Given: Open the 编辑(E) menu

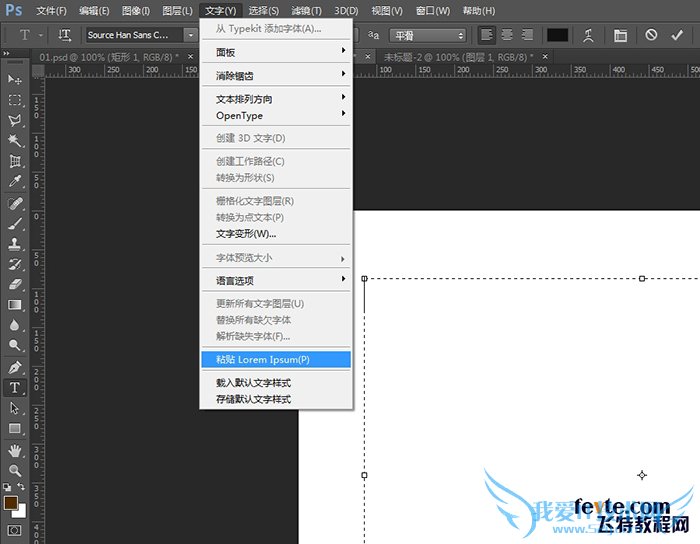Looking at the screenshot, I should click(x=94, y=10).
